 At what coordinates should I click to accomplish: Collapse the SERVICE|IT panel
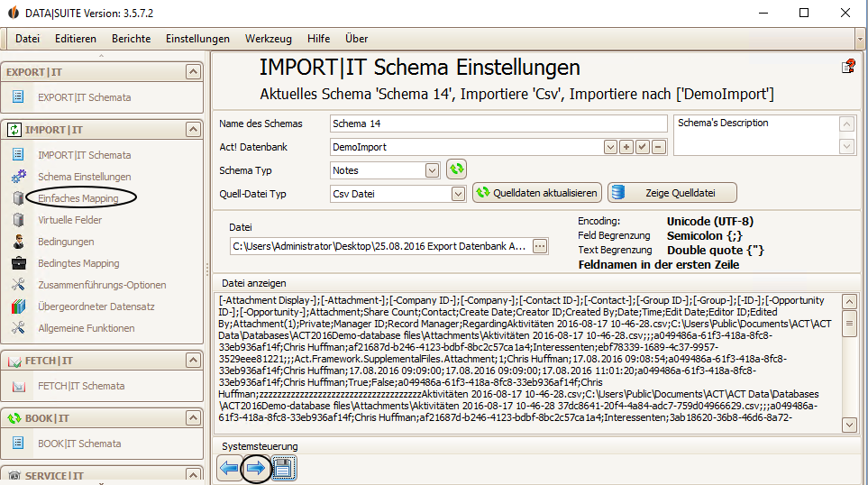click(193, 475)
